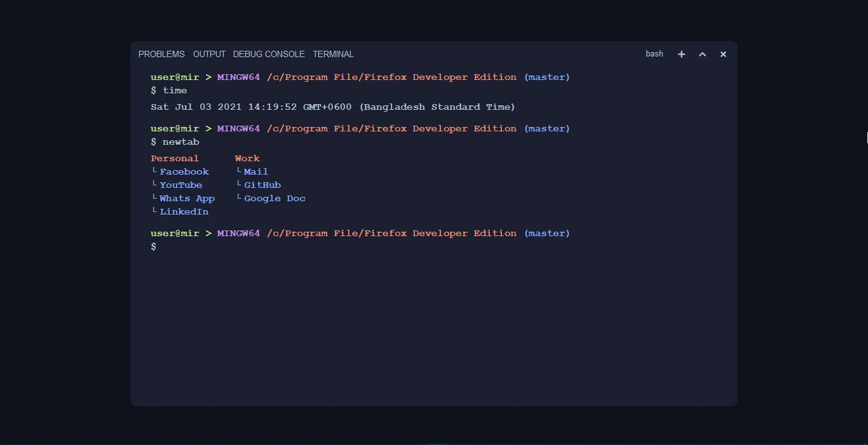Open the Facebook link
868x445 pixels.
(x=184, y=171)
